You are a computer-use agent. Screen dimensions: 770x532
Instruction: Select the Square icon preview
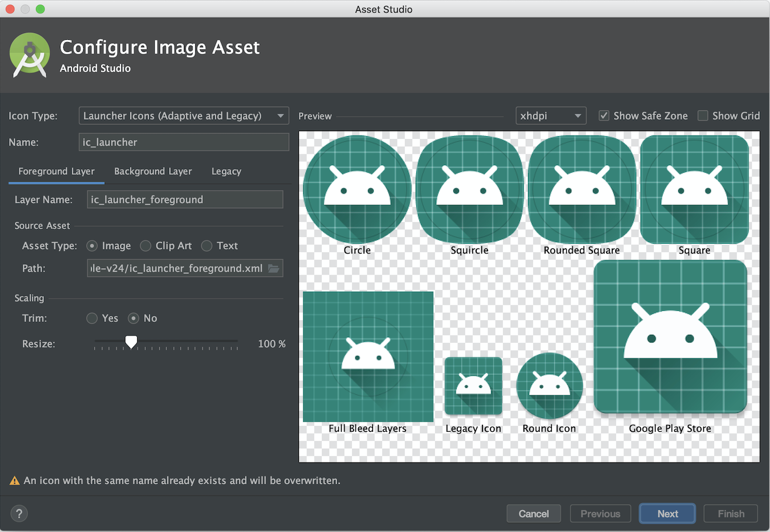click(x=694, y=190)
